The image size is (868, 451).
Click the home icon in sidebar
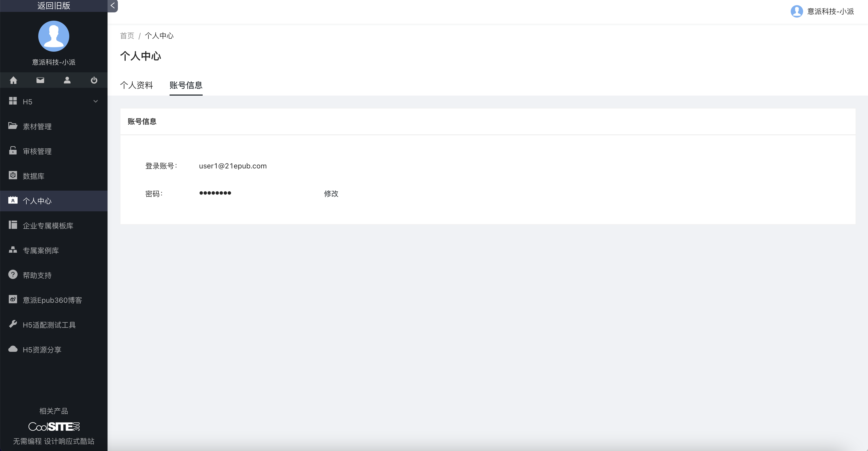[13, 80]
